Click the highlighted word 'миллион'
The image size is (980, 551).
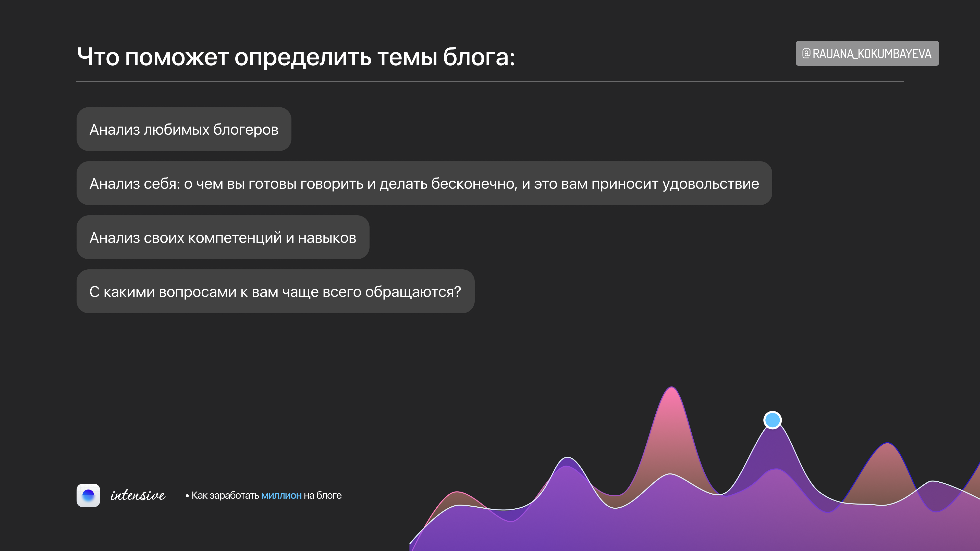[x=281, y=495]
